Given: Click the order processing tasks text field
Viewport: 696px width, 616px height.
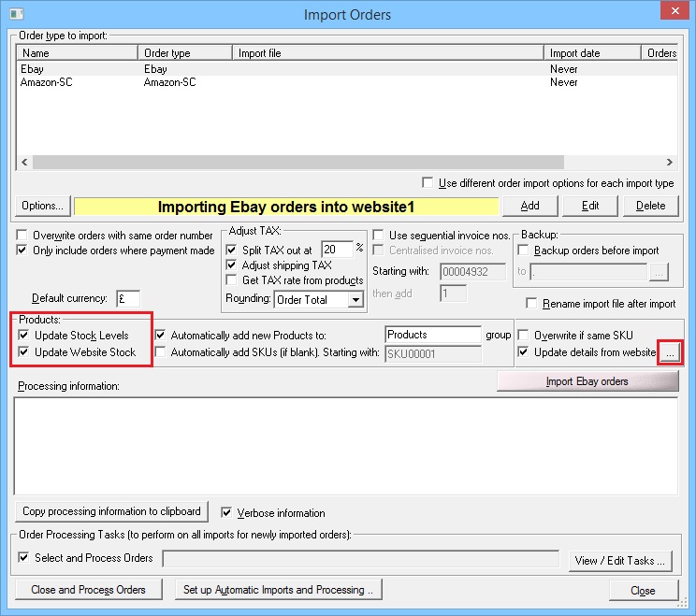Looking at the screenshot, I should pos(361,558).
